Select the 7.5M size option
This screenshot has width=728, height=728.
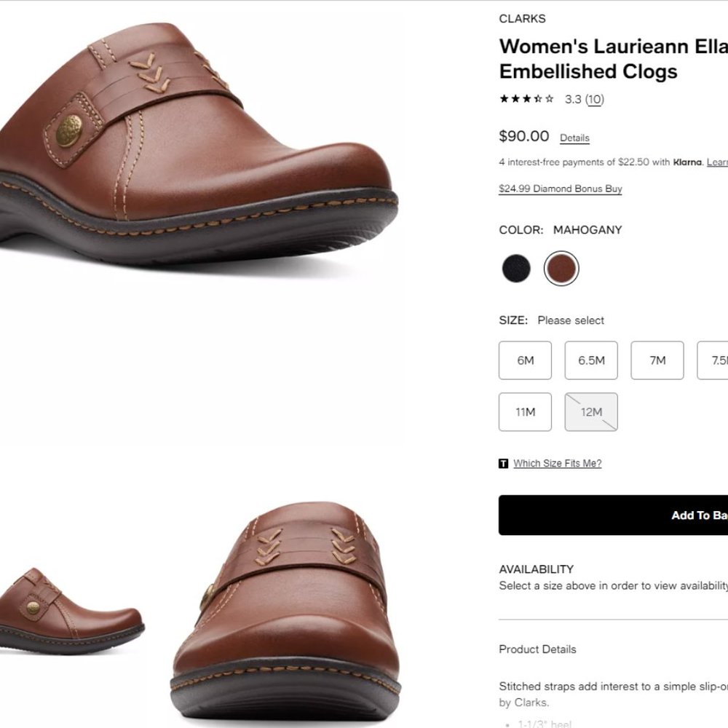(717, 360)
